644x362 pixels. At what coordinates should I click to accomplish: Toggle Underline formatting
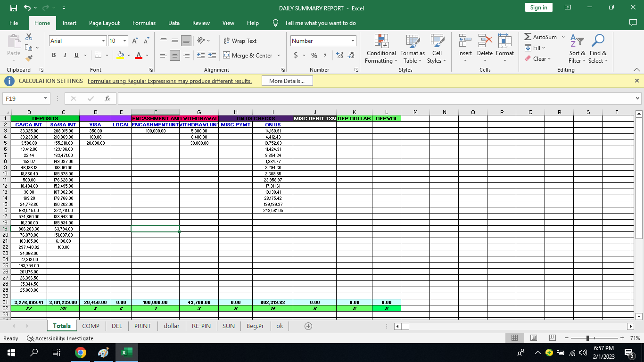coord(76,55)
